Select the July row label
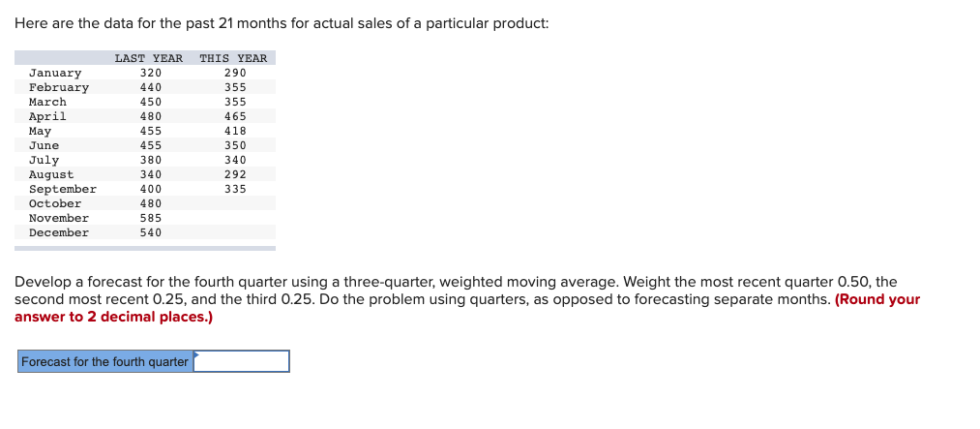980x429 pixels. [x=44, y=160]
